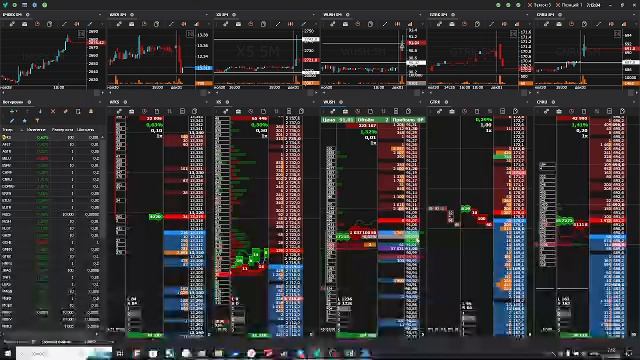
Task: Click candle type icon in X5 chart toolbar
Action: coord(291,24)
